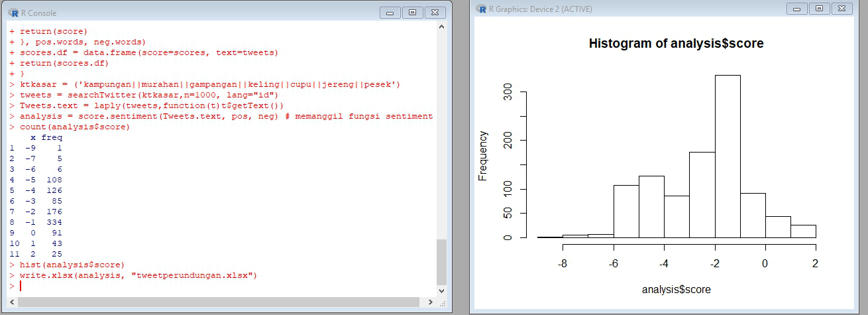868x315 pixels.
Task: Click the y-axis tick label 300
Action: click(508, 92)
